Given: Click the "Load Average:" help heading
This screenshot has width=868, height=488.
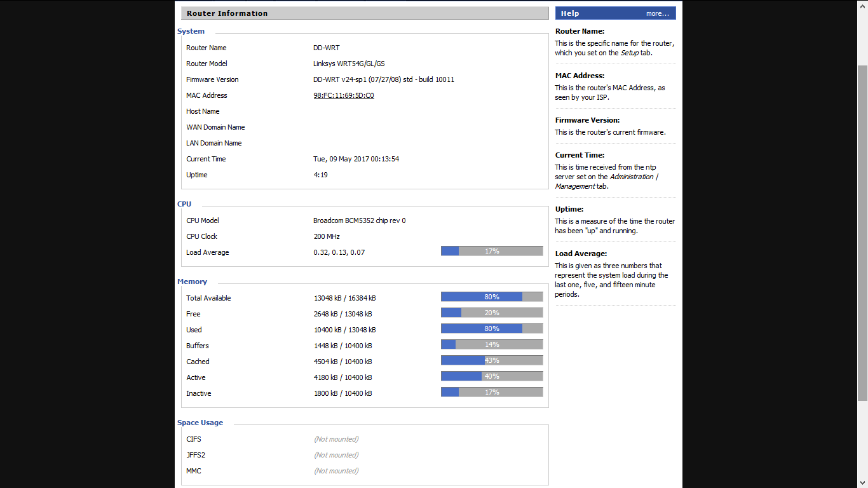Looking at the screenshot, I should coord(581,254).
